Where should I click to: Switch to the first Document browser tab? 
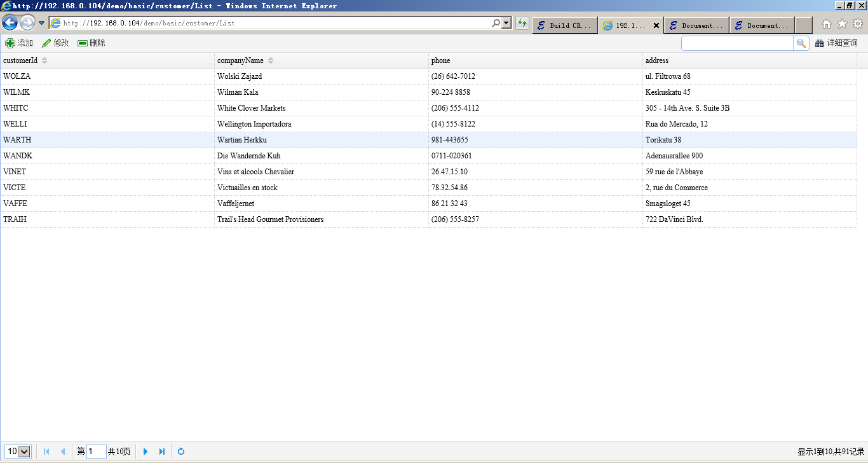tap(696, 25)
